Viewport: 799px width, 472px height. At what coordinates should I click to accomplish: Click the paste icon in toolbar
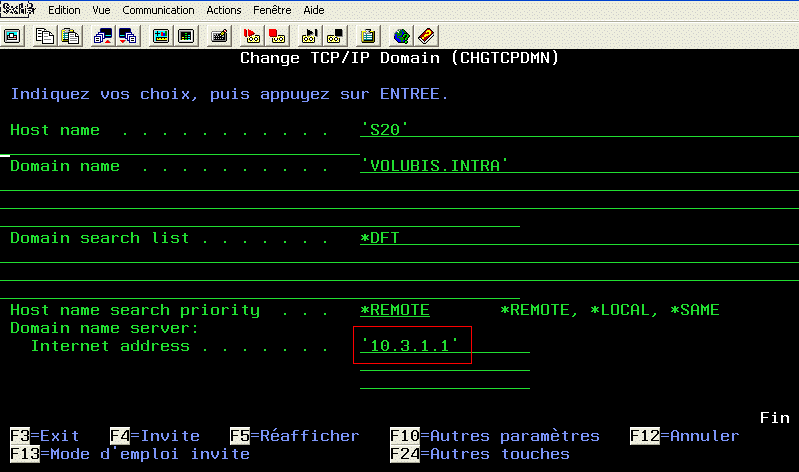pyautogui.click(x=69, y=36)
